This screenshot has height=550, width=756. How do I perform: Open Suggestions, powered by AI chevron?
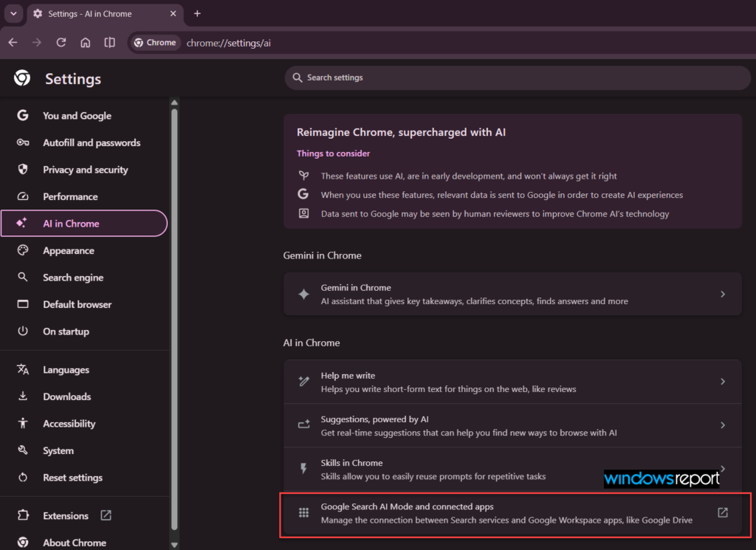point(722,425)
